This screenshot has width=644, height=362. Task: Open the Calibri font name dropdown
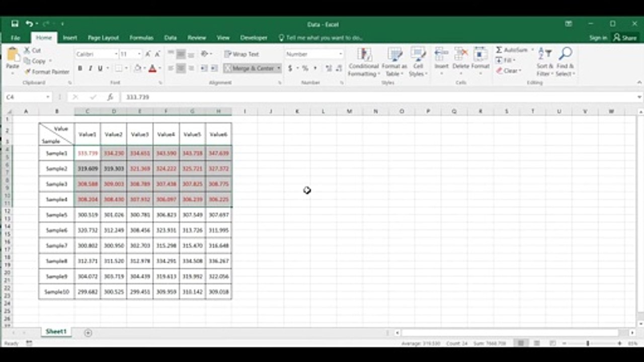(116, 54)
